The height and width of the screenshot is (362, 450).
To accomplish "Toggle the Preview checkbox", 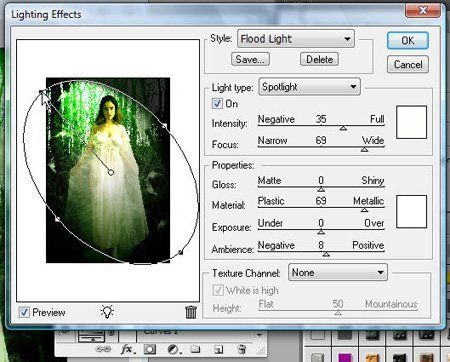I will (24, 312).
